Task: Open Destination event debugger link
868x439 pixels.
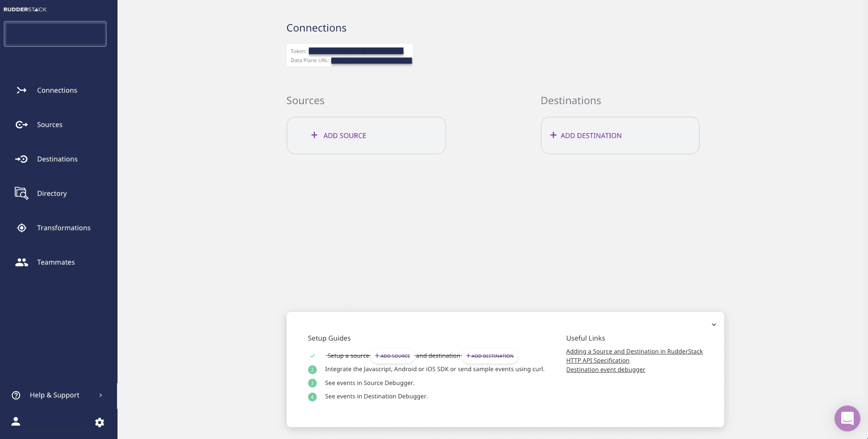Action: [605, 370]
